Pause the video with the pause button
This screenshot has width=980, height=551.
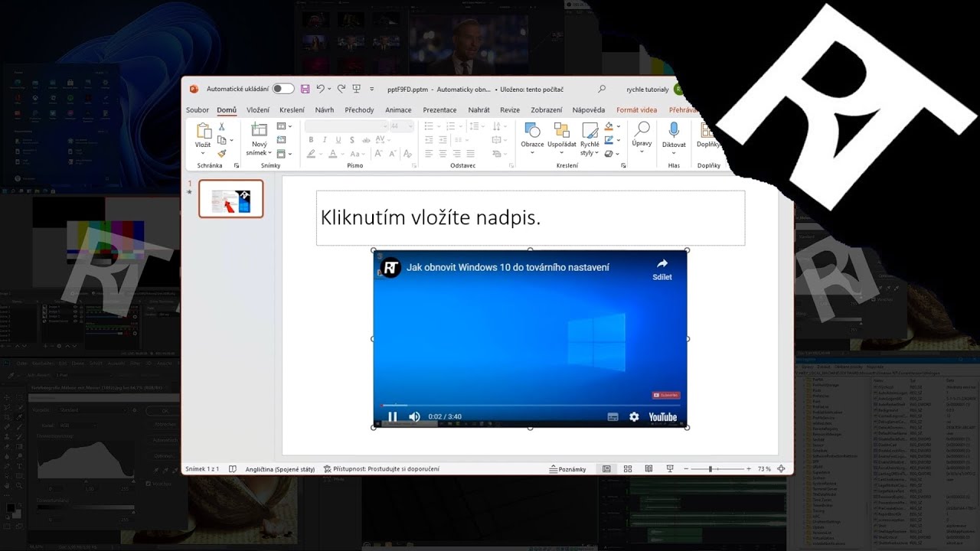click(393, 417)
